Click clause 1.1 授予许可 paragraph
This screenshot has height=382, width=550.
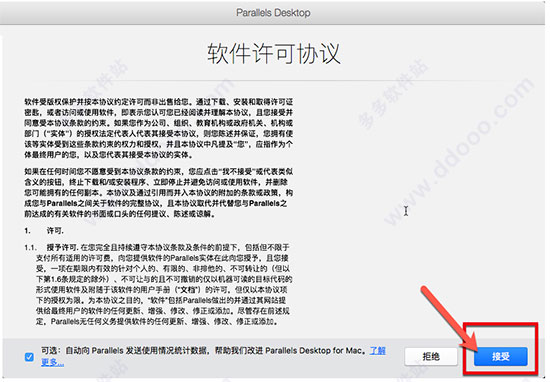(158, 284)
